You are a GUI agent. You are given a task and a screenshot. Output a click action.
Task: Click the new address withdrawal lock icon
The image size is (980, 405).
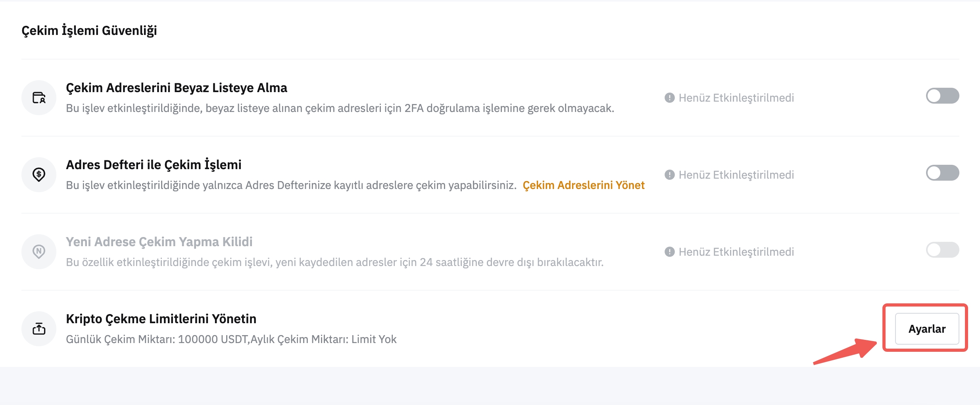[x=39, y=252]
